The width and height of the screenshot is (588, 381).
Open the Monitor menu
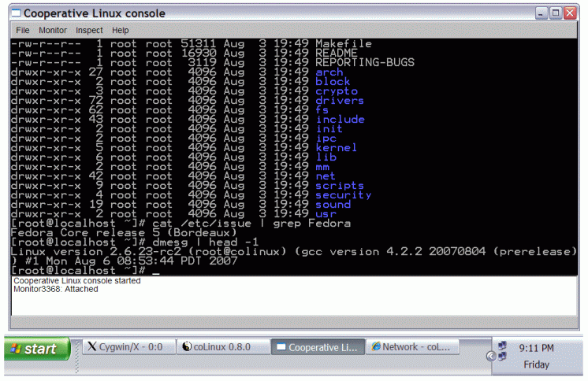coord(53,30)
